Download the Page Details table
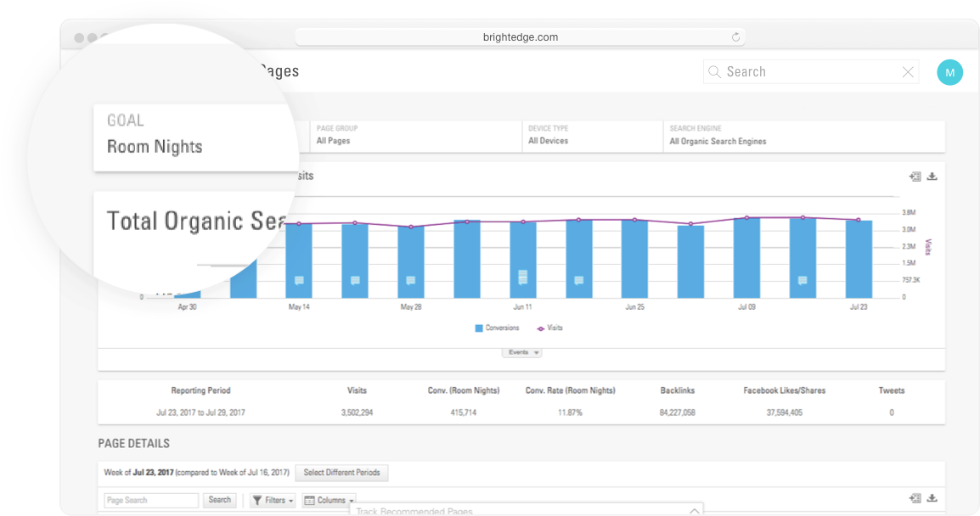980x516 pixels. click(932, 498)
